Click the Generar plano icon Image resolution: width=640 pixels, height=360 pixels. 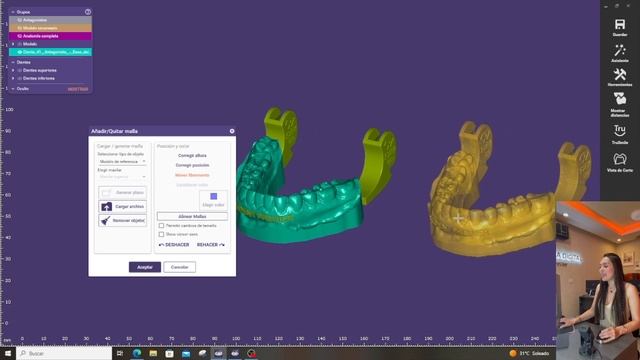pos(106,192)
